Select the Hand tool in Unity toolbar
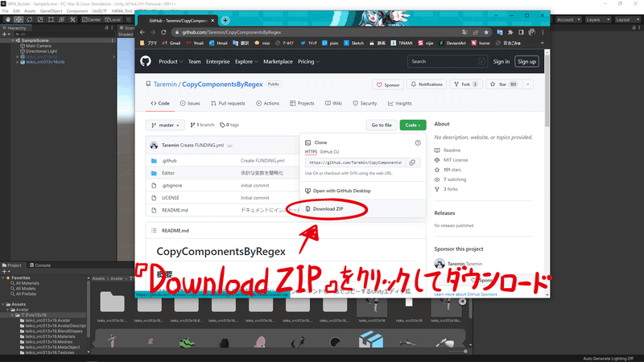Image resolution: width=644 pixels, height=362 pixels. [x=8, y=19]
